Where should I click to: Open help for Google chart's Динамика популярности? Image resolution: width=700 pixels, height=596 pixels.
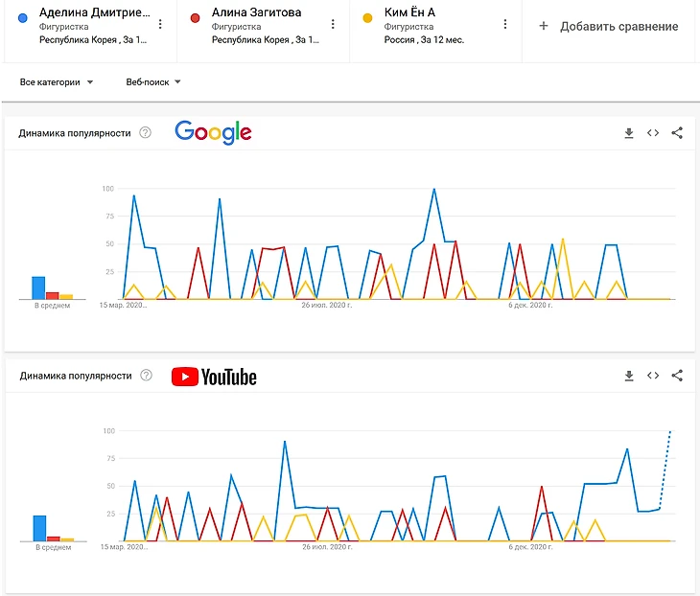tap(146, 133)
